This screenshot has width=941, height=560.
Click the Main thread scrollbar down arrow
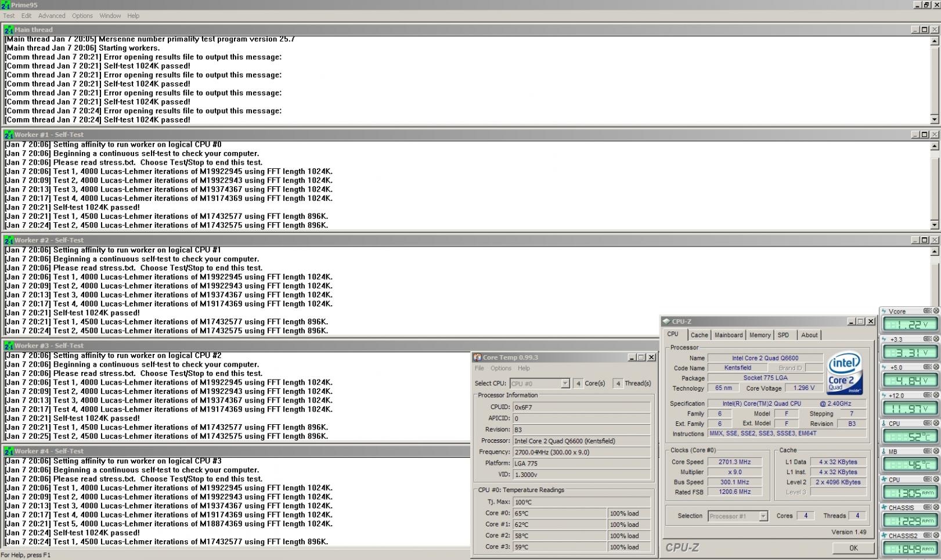[x=935, y=120]
